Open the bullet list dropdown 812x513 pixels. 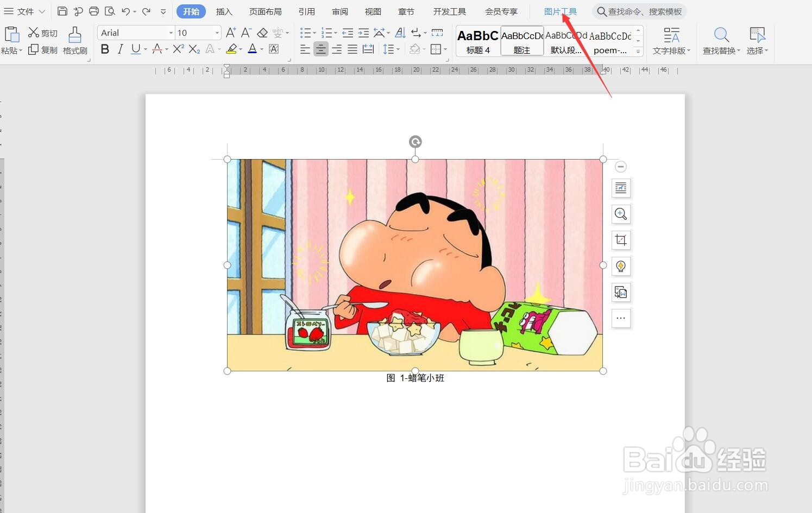314,33
